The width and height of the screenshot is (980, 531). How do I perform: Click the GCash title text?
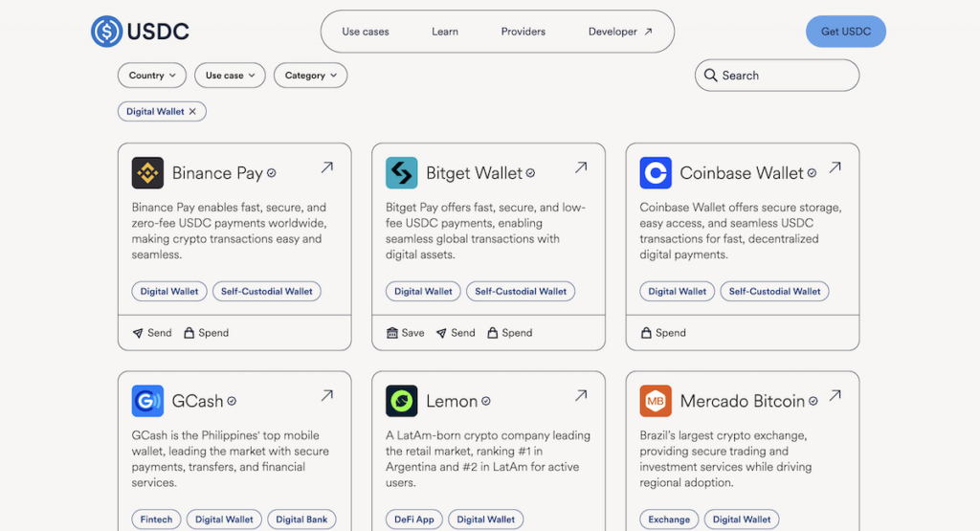(x=197, y=401)
